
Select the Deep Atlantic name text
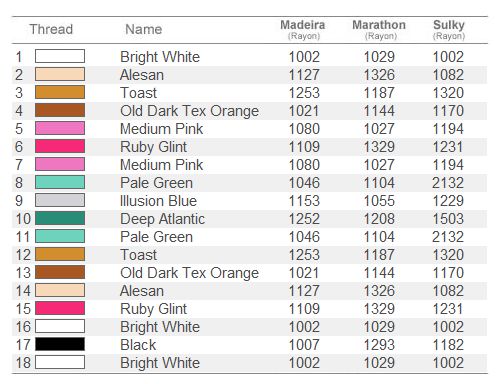coord(162,219)
